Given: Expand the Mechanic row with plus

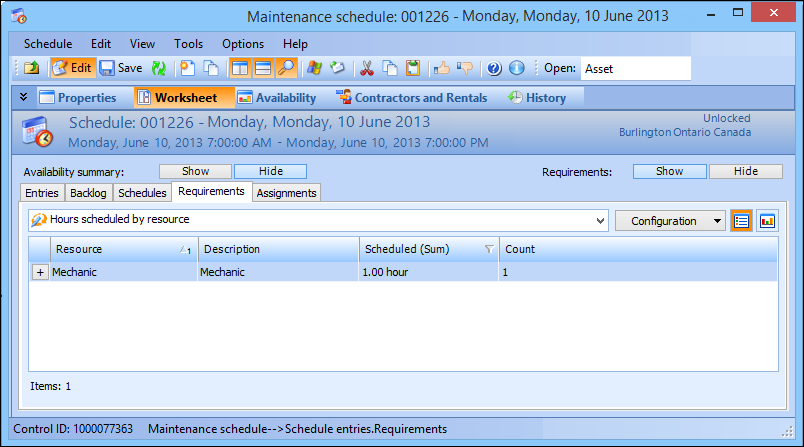Looking at the screenshot, I should pyautogui.click(x=40, y=272).
